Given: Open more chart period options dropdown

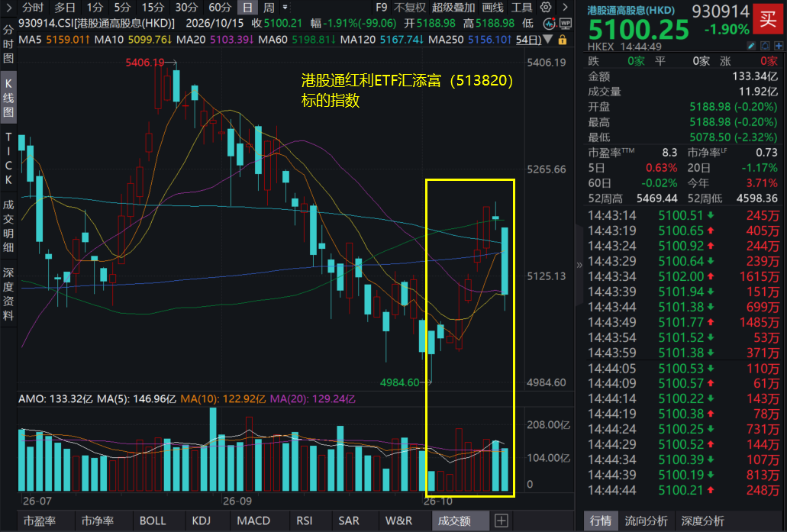Looking at the screenshot, I should click(x=285, y=7).
